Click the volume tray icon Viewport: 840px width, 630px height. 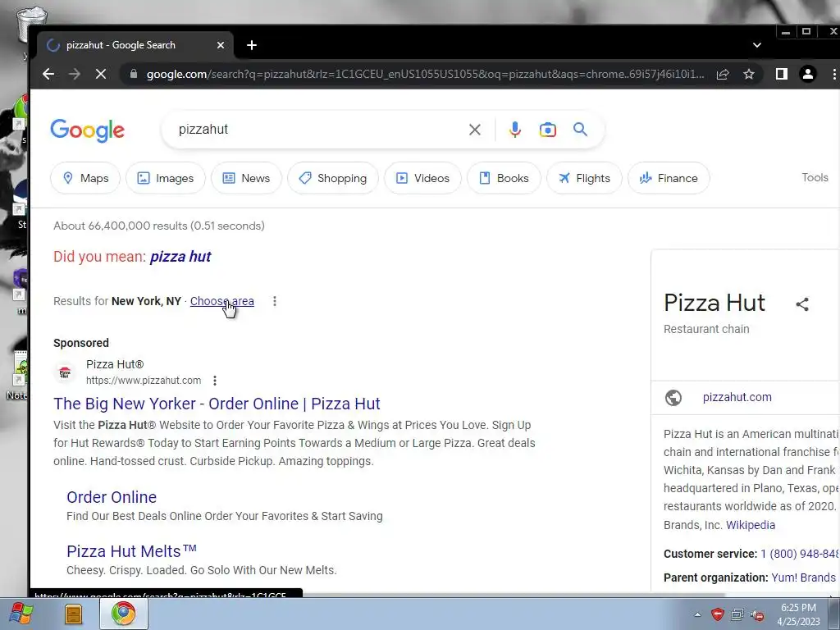pyautogui.click(x=757, y=614)
